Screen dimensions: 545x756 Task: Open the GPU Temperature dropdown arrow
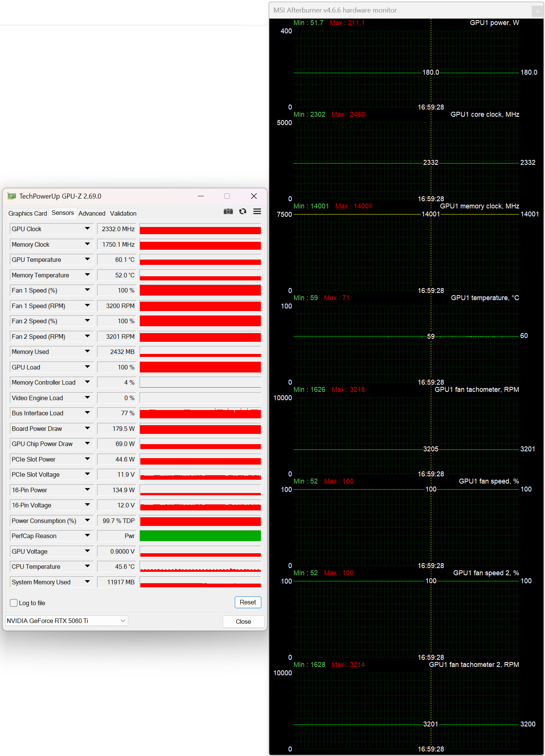click(87, 260)
